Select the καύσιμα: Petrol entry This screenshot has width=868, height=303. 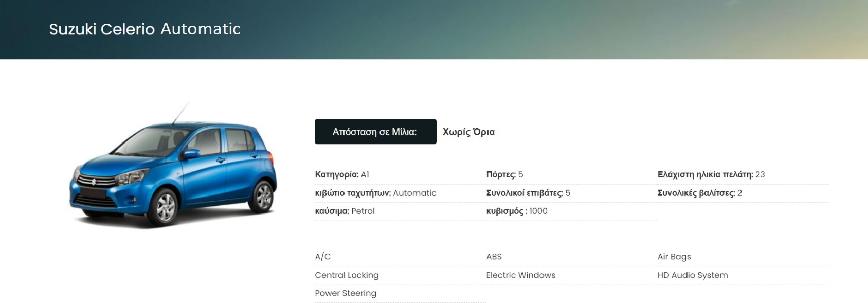345,211
